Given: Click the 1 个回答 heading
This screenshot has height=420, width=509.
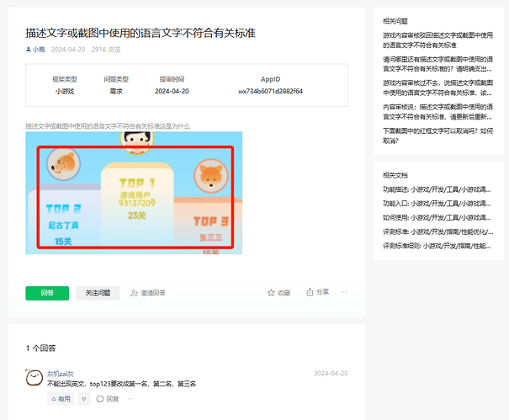Looking at the screenshot, I should [41, 348].
